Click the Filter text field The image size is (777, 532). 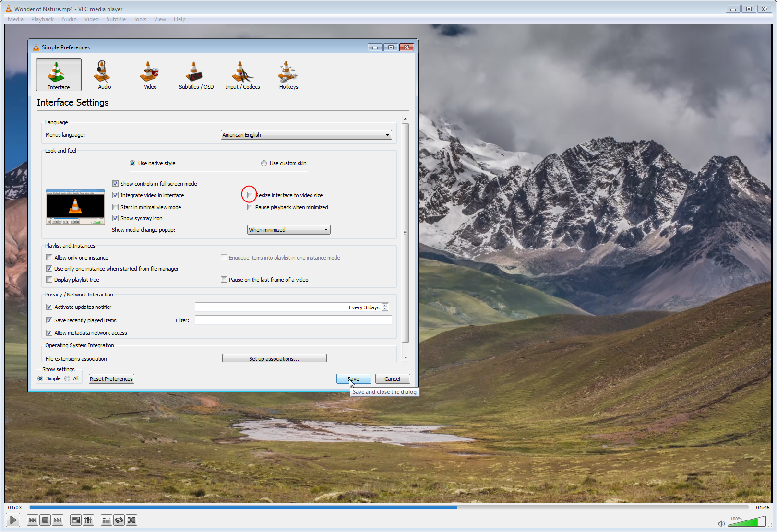pos(293,320)
